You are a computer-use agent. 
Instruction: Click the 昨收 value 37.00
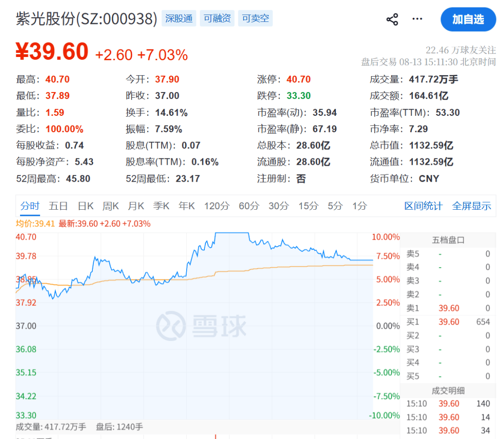pos(167,96)
